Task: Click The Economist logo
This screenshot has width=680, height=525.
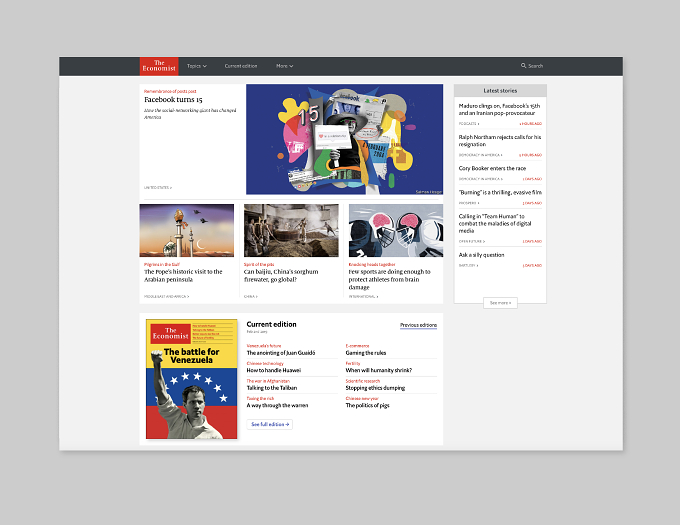Action: coord(159,66)
